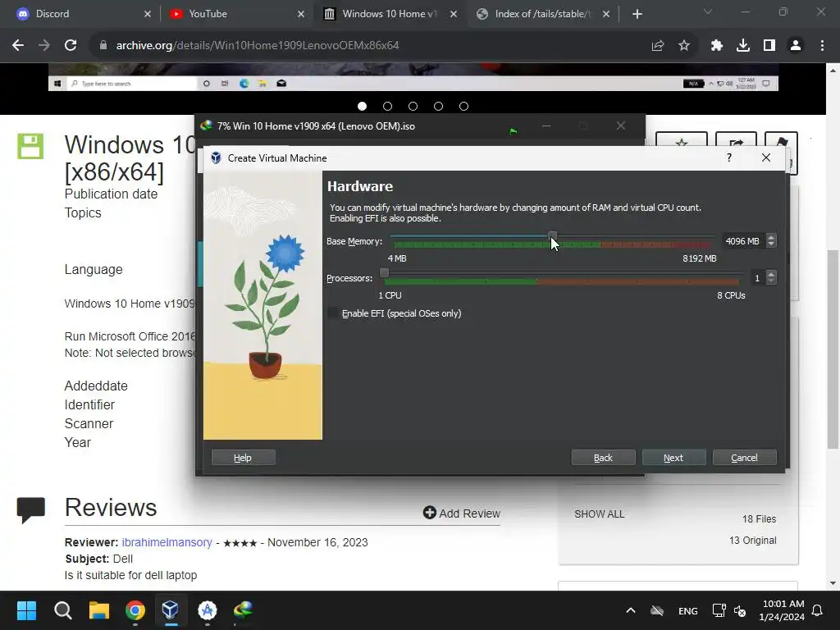Click SHOW ALL files link
Image resolution: width=840 pixels, height=630 pixels.
point(599,514)
